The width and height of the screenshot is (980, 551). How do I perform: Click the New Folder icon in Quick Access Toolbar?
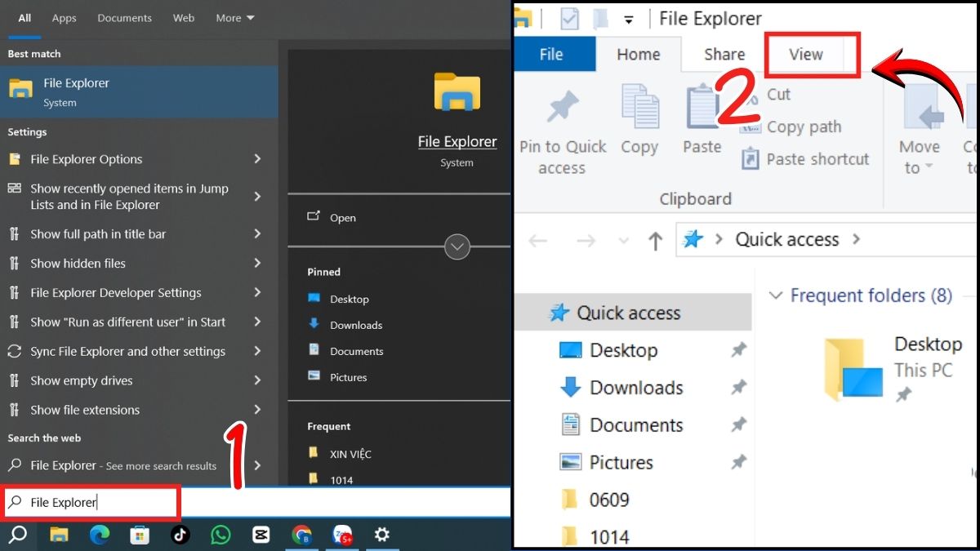coord(601,18)
